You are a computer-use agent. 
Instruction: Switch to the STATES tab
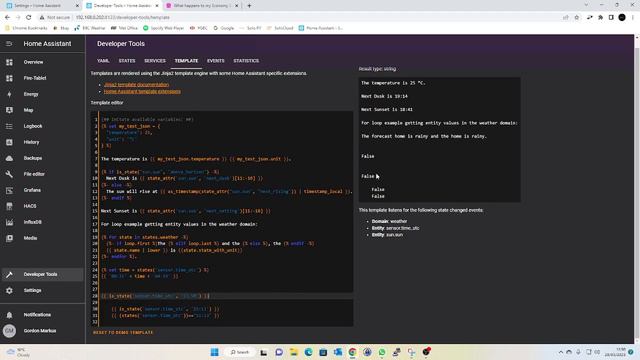click(x=127, y=61)
